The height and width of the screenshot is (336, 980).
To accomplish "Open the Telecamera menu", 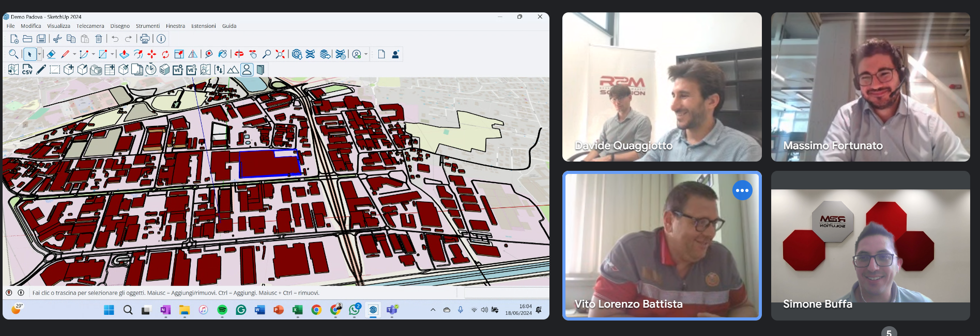I will coord(90,26).
